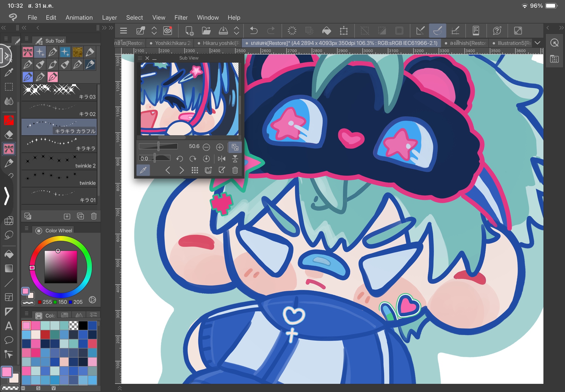Image resolution: width=565 pixels, height=392 pixels.
Task: Delete the image from Sub View
Action: coord(235,170)
